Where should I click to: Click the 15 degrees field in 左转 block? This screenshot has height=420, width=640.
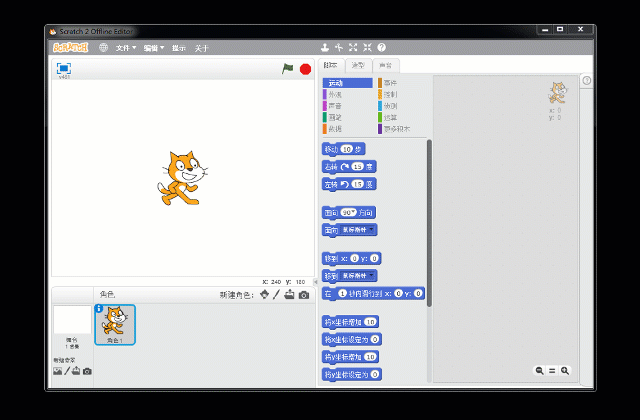click(358, 184)
